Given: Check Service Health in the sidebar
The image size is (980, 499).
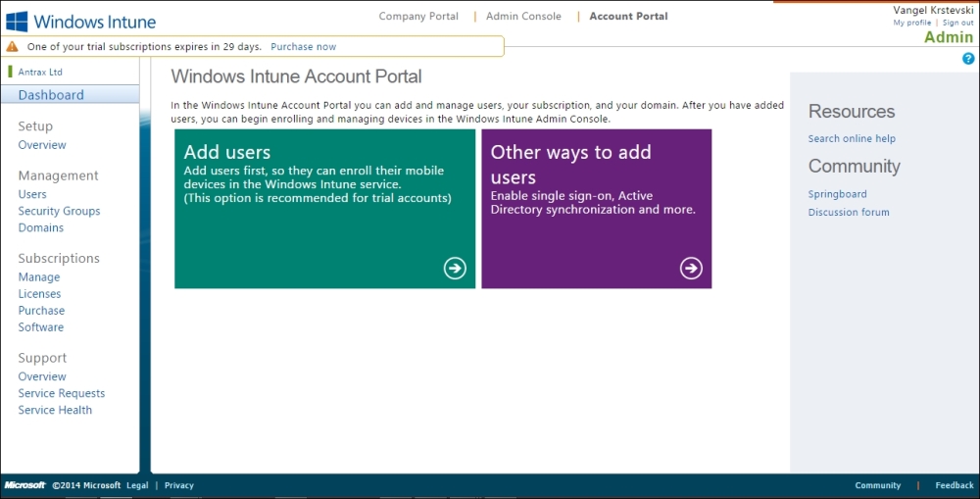Looking at the screenshot, I should tap(55, 410).
